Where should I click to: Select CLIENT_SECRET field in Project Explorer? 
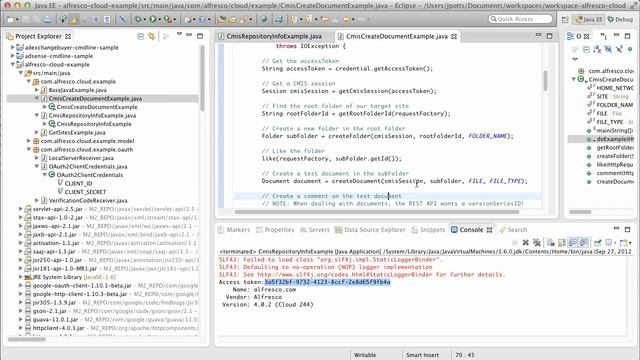pos(85,192)
